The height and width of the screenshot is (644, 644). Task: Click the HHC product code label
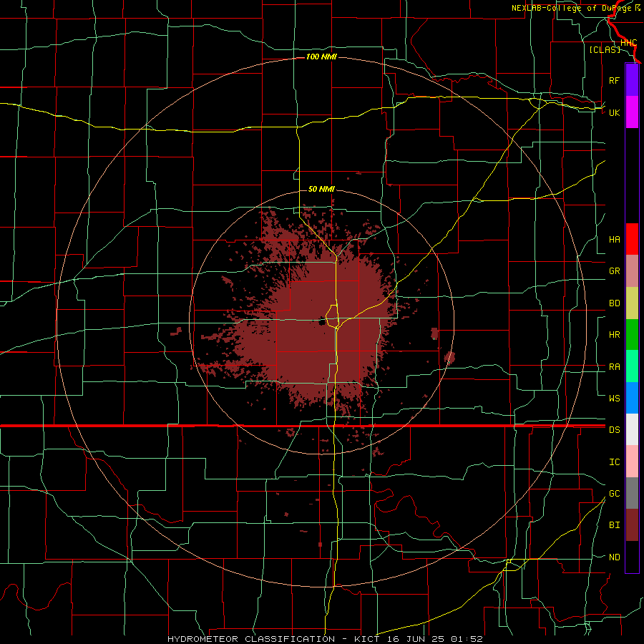[628, 43]
